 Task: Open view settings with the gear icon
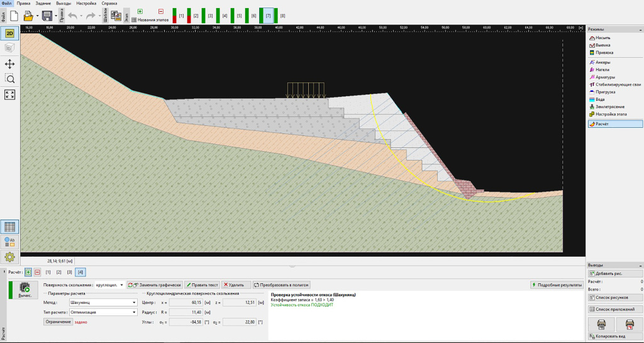point(9,257)
